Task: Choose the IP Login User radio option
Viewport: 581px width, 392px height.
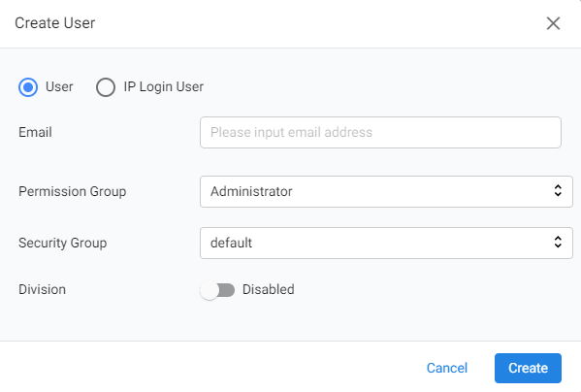Action: (106, 87)
